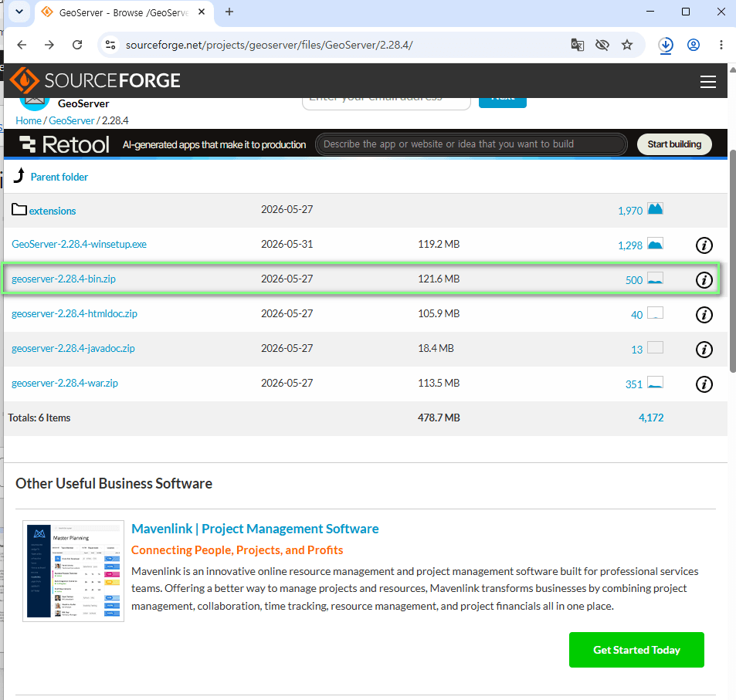Open Mavenlink Project Management Software link
Screen dimensions: 736x700
(255, 529)
